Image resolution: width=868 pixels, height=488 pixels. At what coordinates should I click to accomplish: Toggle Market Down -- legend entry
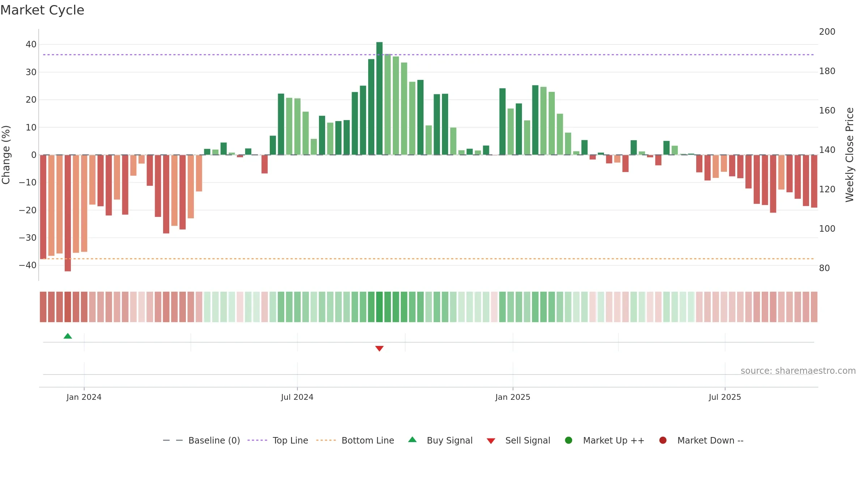(701, 440)
